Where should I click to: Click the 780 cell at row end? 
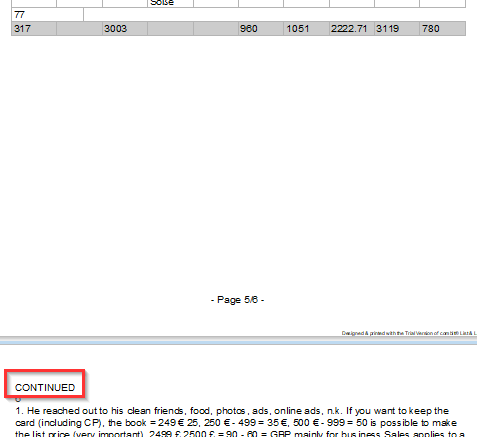[x=442, y=29]
